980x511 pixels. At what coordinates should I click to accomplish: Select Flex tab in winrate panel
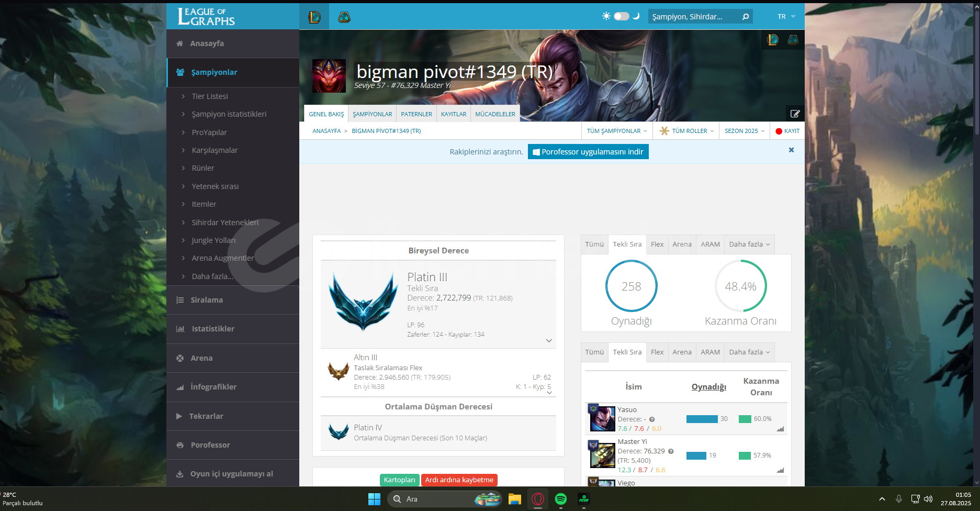point(657,245)
